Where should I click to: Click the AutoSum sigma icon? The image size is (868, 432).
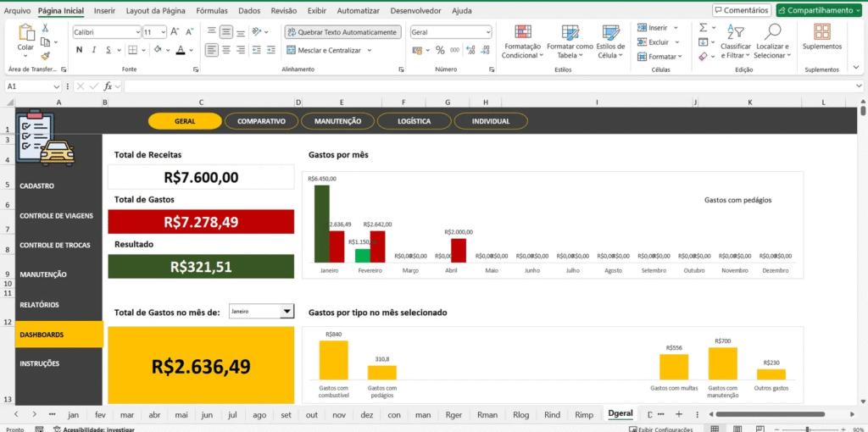[703, 28]
